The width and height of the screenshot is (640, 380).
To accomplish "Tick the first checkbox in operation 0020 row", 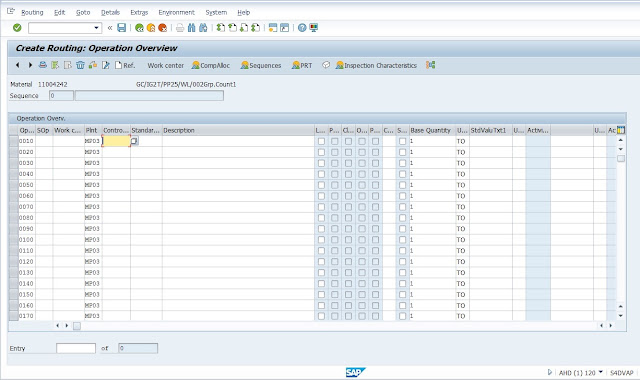I will [x=321, y=152].
